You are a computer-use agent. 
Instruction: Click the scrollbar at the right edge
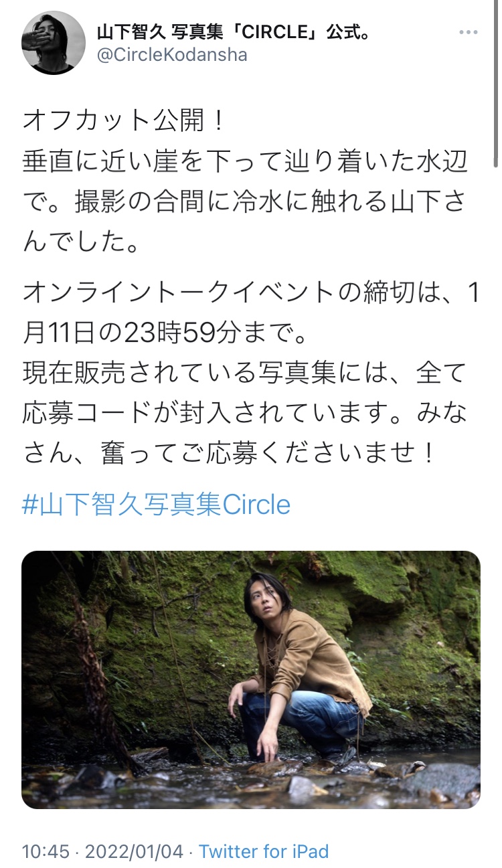point(497,85)
